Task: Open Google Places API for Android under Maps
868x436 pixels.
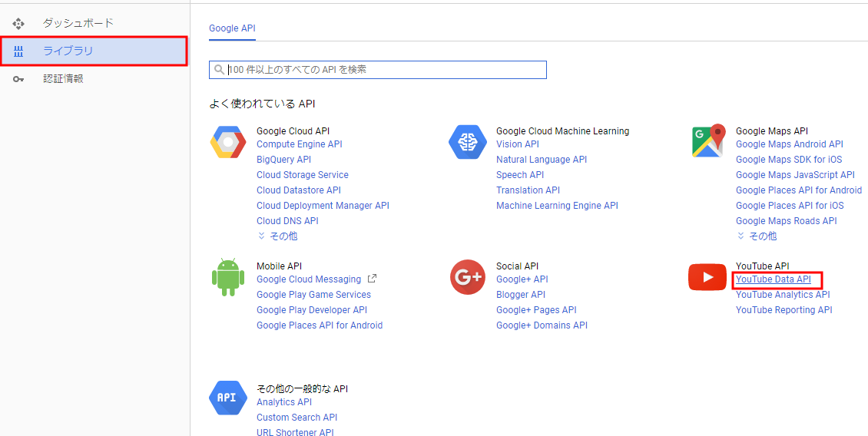Action: [x=799, y=190]
